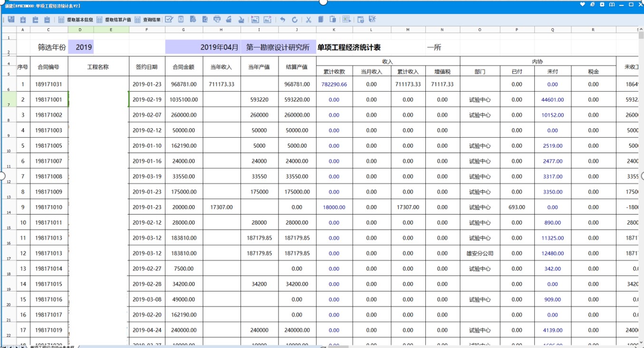The width and height of the screenshot is (644, 348).
Task: Click the 雄安分公司 department cell
Action: (x=480, y=254)
